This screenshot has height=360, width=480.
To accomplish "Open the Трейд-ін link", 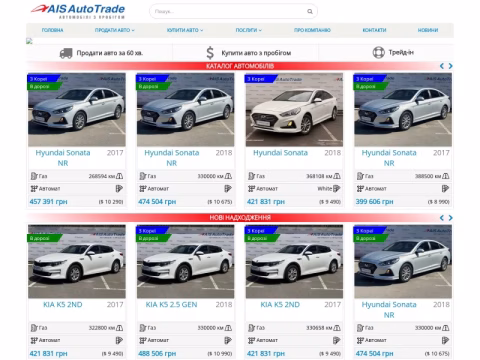I will tap(401, 52).
